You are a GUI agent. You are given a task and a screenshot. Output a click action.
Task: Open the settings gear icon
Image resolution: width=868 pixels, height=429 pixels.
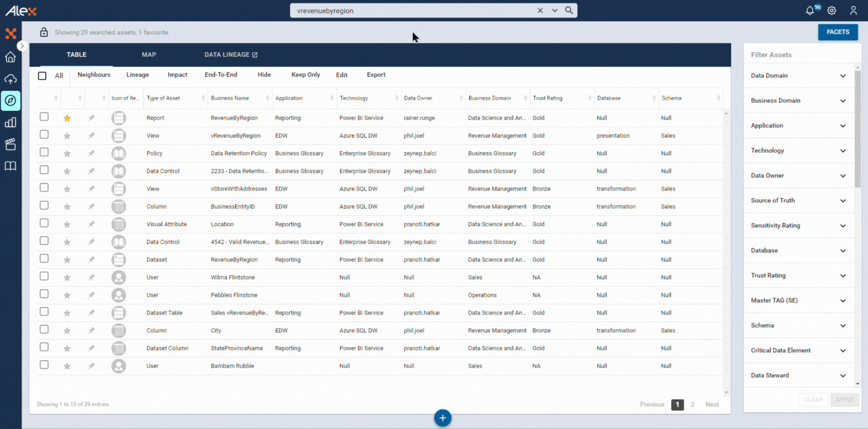coord(831,10)
